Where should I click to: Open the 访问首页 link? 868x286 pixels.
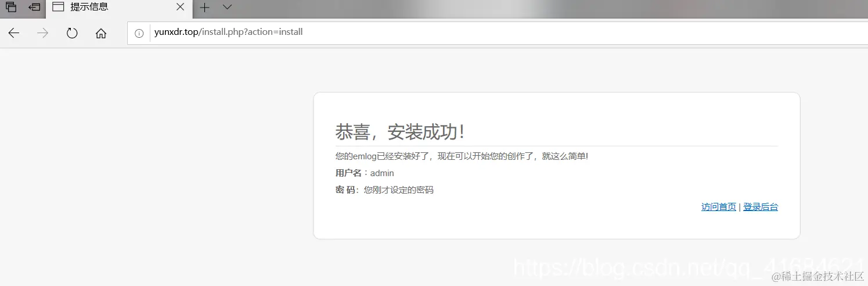pyautogui.click(x=719, y=207)
